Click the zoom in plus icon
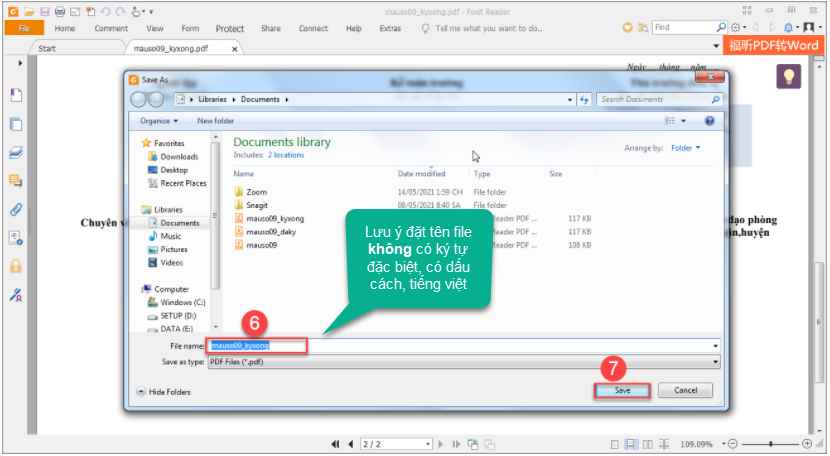Image resolution: width=830 pixels, height=456 pixels. (x=807, y=444)
